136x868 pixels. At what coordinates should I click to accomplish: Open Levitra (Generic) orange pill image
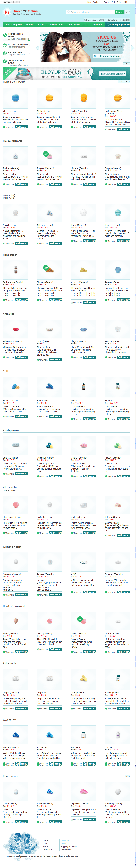click(x=84, y=98)
